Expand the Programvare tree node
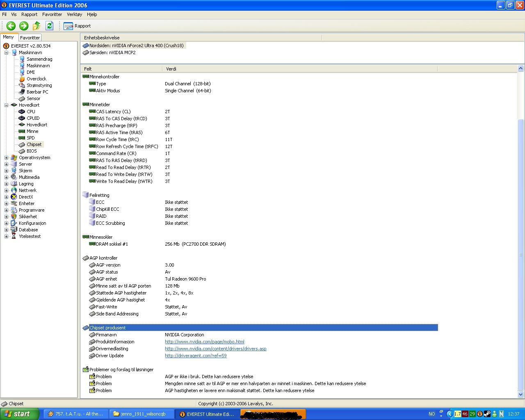This screenshot has width=525, height=420. click(6, 210)
